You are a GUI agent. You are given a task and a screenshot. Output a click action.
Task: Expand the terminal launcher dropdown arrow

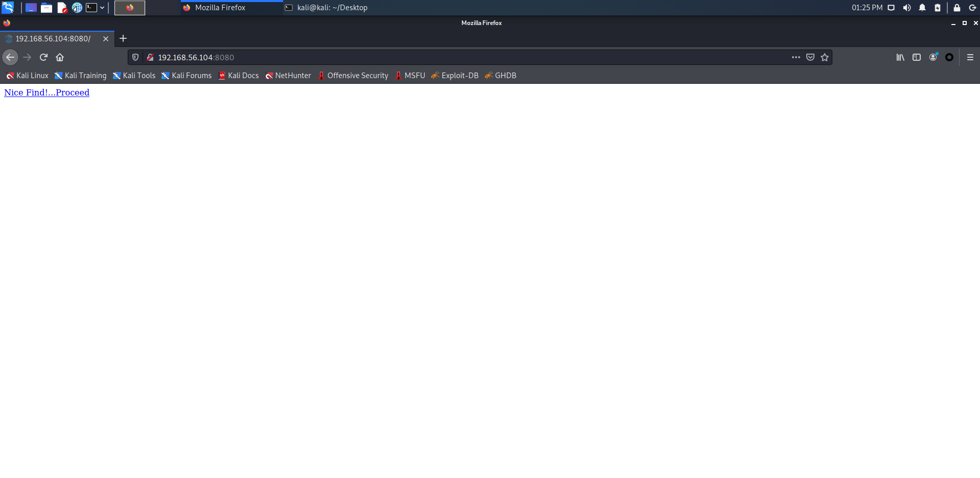(102, 8)
